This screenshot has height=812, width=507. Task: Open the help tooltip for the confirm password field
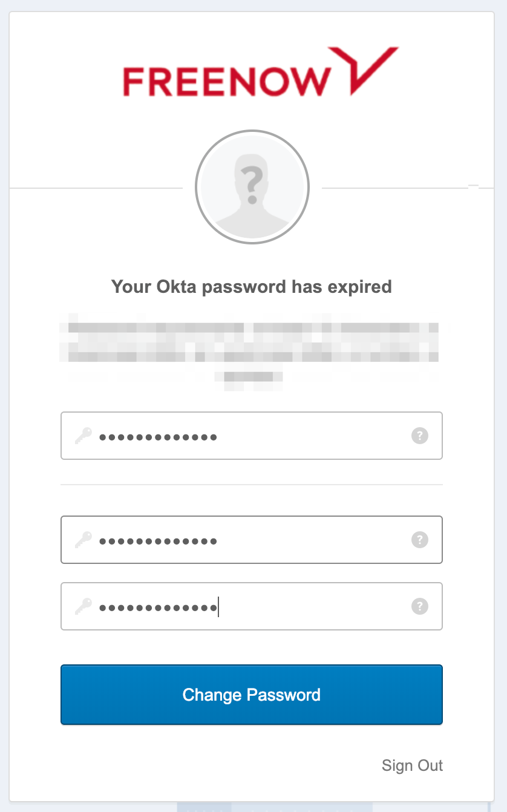tap(420, 606)
